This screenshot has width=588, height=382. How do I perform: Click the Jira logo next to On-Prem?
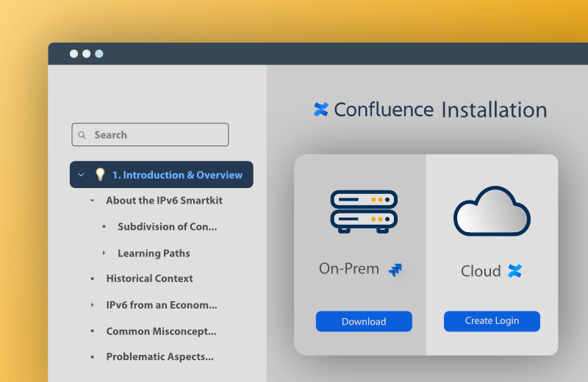click(395, 270)
